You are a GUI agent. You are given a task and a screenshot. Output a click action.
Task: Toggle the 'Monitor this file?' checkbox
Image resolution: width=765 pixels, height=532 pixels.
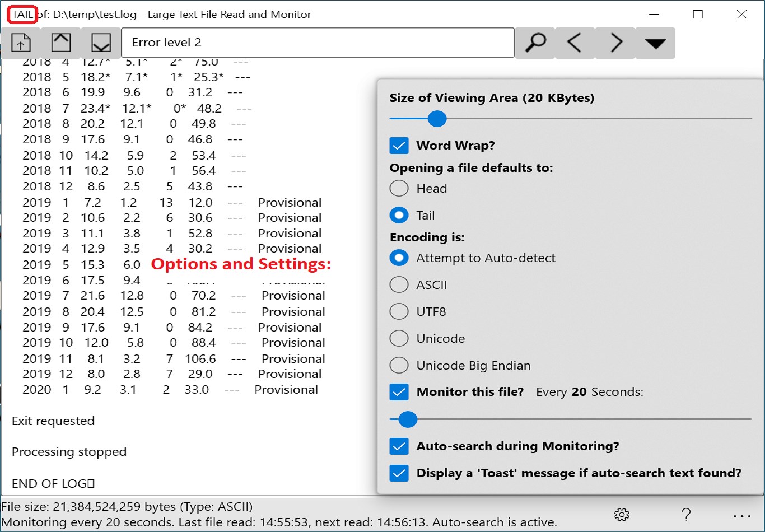click(399, 392)
